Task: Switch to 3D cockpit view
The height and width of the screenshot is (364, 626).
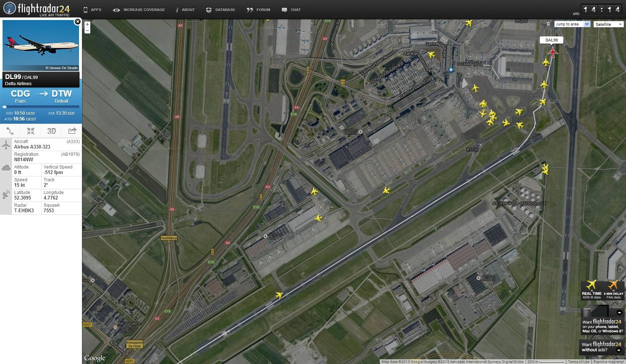Action: [x=51, y=131]
